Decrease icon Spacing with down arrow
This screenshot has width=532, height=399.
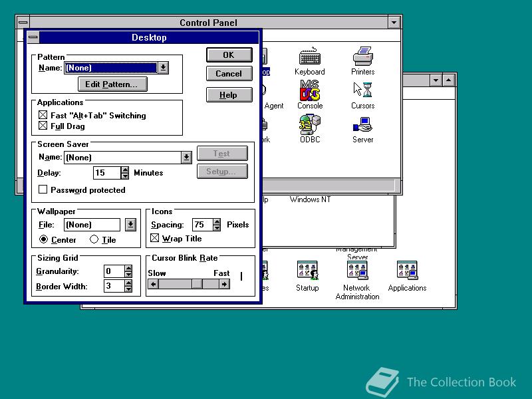[x=217, y=227]
